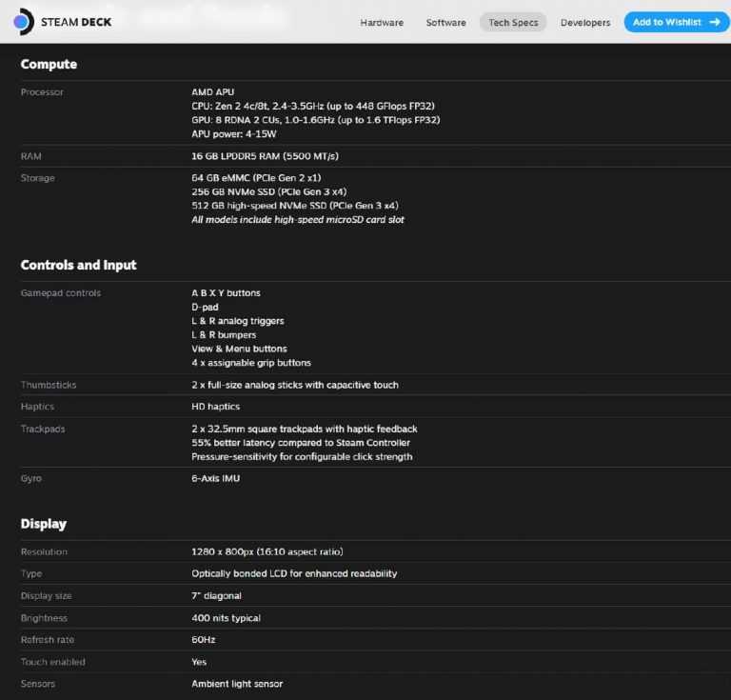Click the Trackpads row label

(43, 429)
